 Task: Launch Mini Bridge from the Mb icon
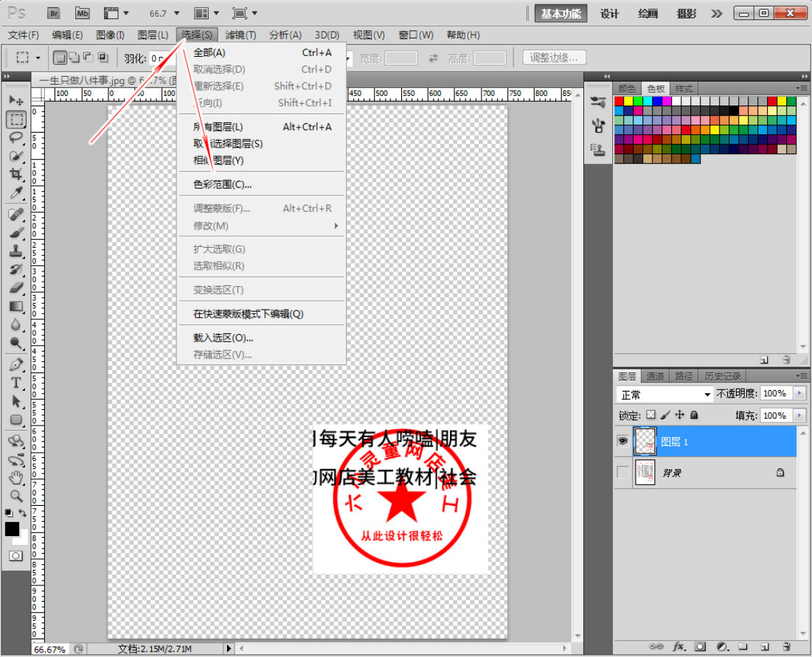click(83, 13)
